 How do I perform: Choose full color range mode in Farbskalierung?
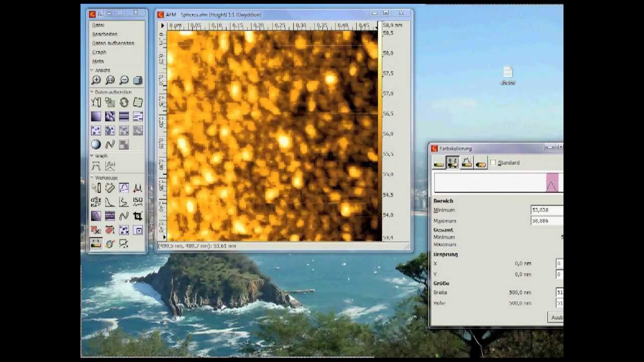[x=439, y=163]
